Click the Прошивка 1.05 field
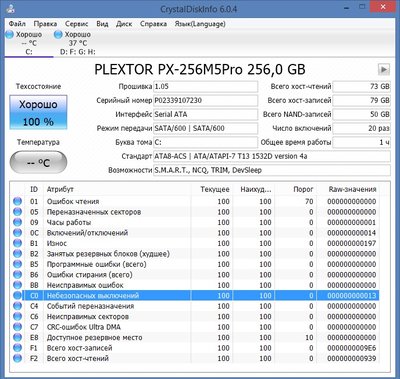 click(205, 86)
